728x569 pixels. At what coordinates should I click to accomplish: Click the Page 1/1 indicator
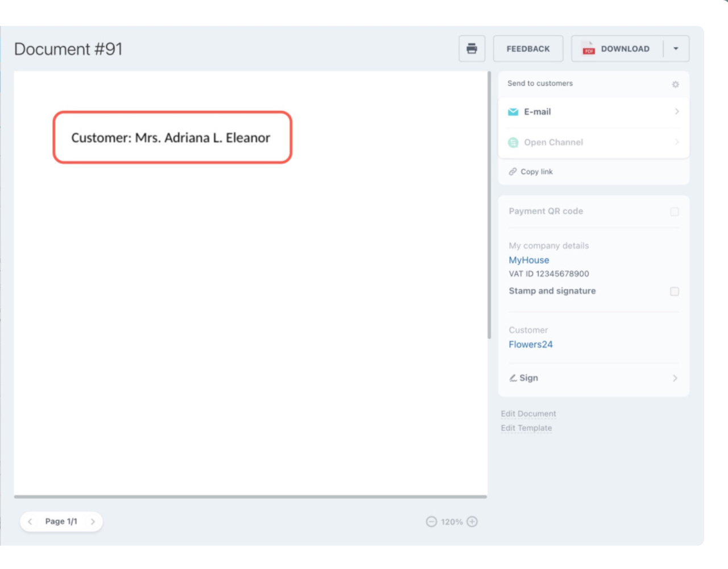click(x=61, y=521)
